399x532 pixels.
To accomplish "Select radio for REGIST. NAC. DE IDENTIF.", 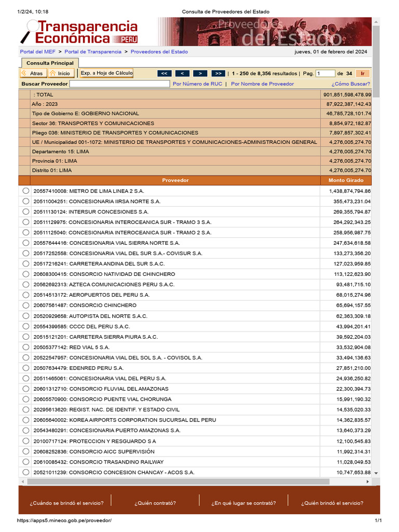I will coord(26,409).
